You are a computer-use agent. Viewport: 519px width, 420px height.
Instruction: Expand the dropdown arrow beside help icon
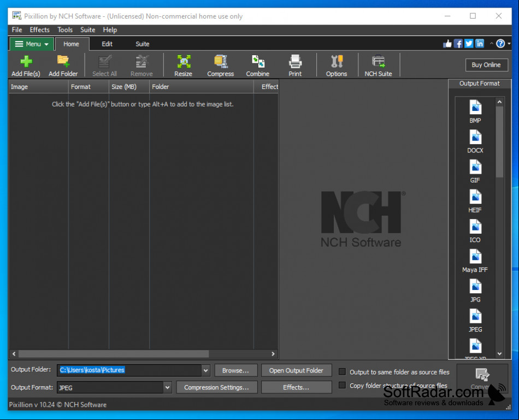point(509,44)
